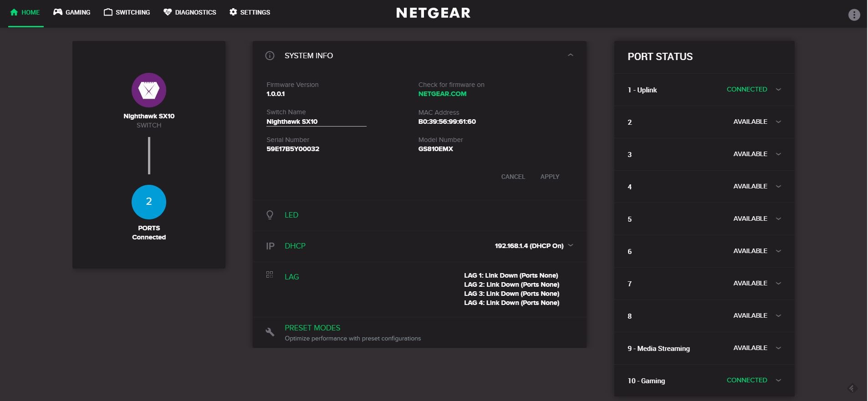Click CONNECTED status for port 1 - Uplink
This screenshot has height=401, width=868.
747,89
